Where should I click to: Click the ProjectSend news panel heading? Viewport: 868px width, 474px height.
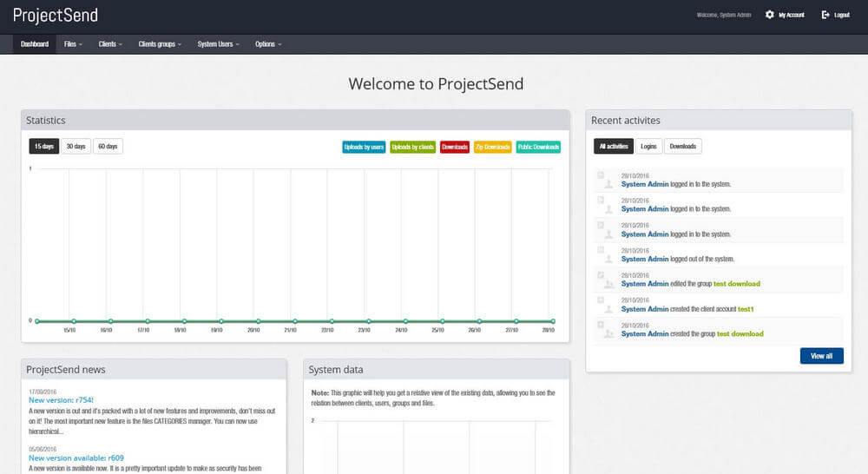click(x=65, y=369)
